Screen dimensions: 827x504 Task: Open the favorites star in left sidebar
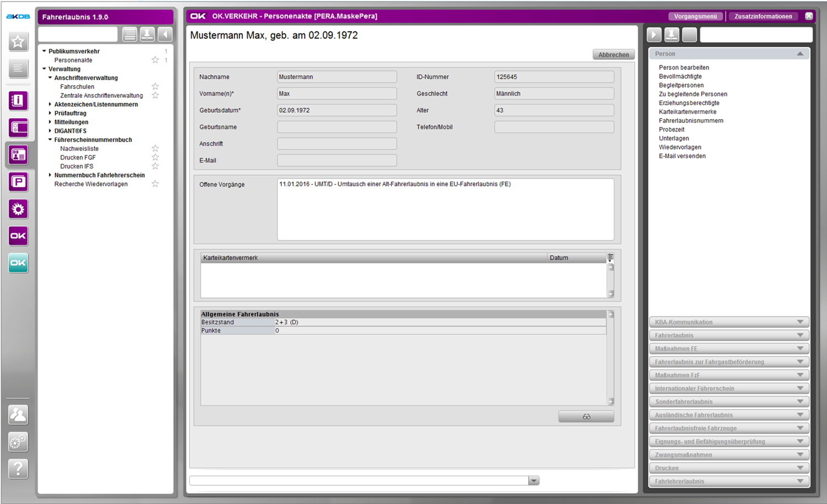[x=18, y=42]
